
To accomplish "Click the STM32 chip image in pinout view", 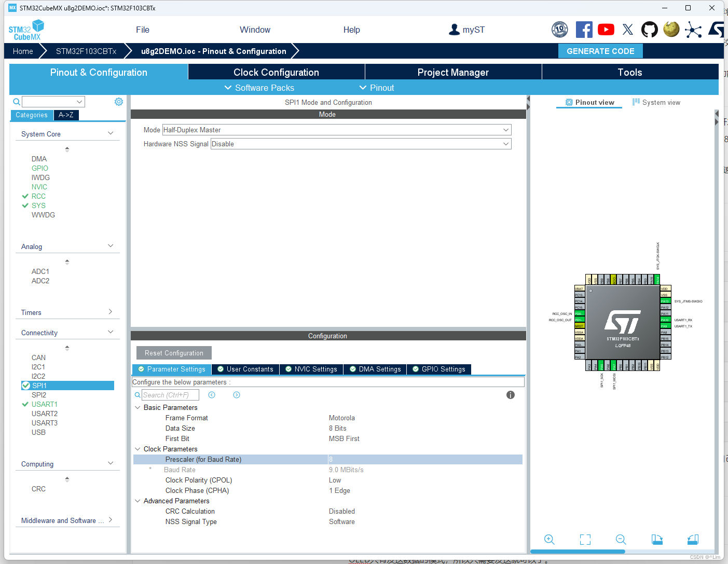I will pyautogui.click(x=623, y=322).
